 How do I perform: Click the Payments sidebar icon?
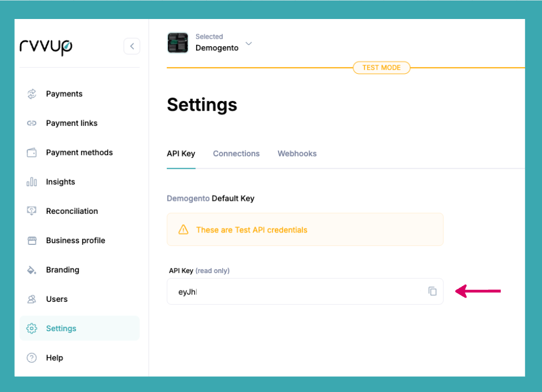(31, 94)
